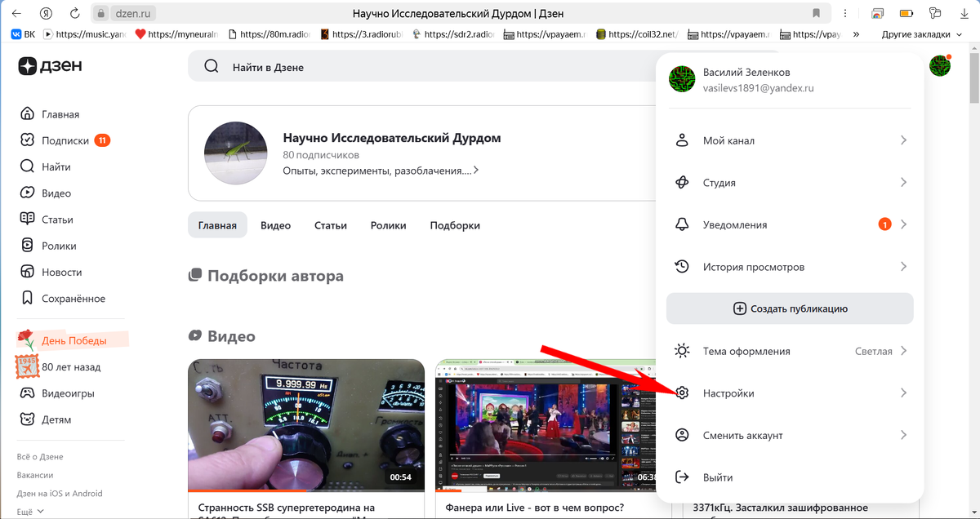Expand the Ещё list in sidebar footer
Screen dimensions: 980x519
point(30,512)
